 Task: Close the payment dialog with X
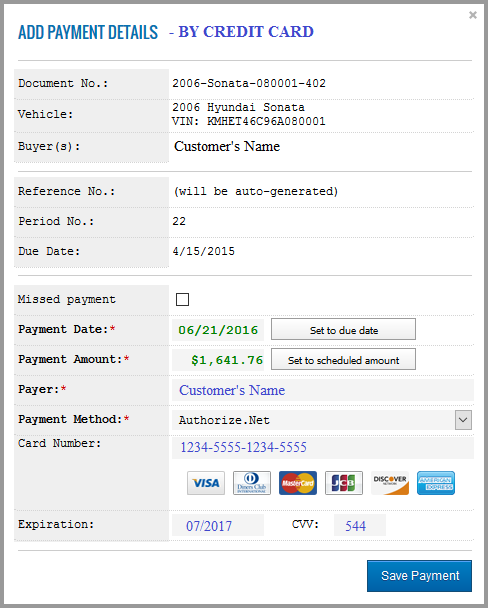click(472, 15)
